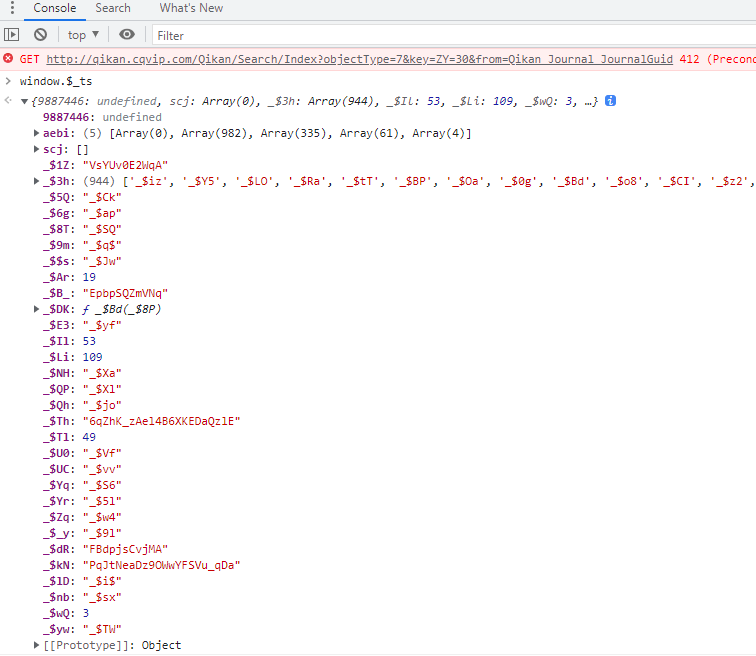This screenshot has width=756, height=656.
Task: Expand the _$DK function entry
Action: click(37, 310)
